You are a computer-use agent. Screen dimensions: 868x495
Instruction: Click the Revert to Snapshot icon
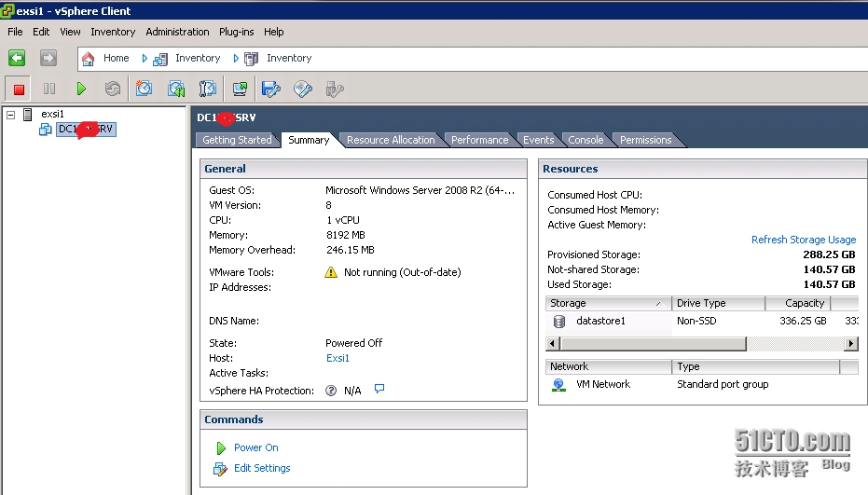pos(176,89)
